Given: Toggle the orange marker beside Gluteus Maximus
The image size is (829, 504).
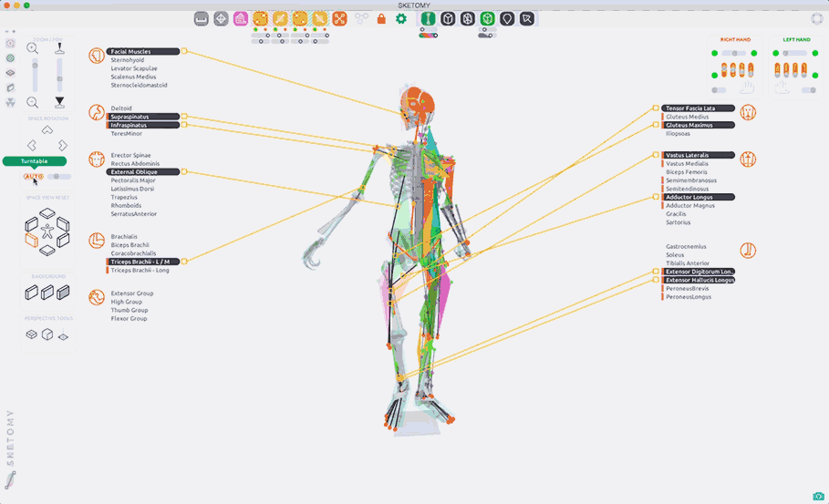Looking at the screenshot, I should click(x=663, y=126).
